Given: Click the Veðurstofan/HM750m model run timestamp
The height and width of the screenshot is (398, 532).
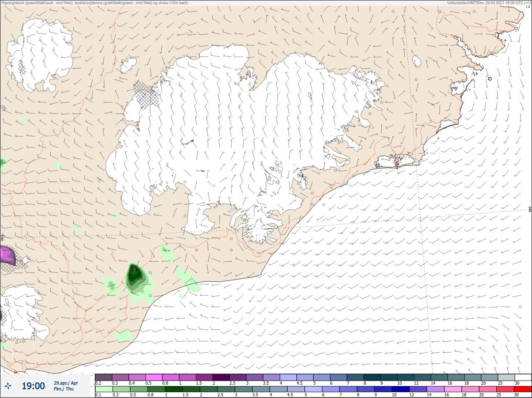Looking at the screenshot, I should [489, 3].
